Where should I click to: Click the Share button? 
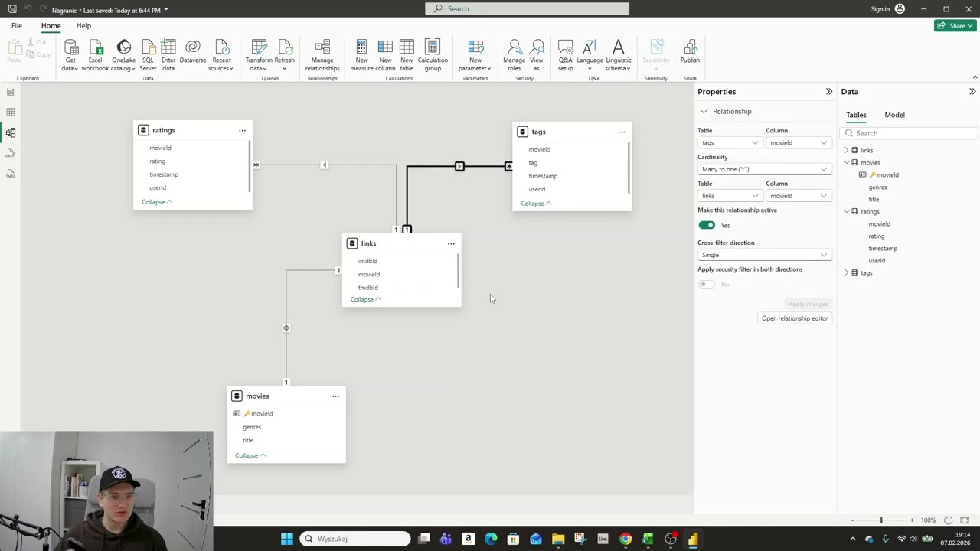click(954, 25)
